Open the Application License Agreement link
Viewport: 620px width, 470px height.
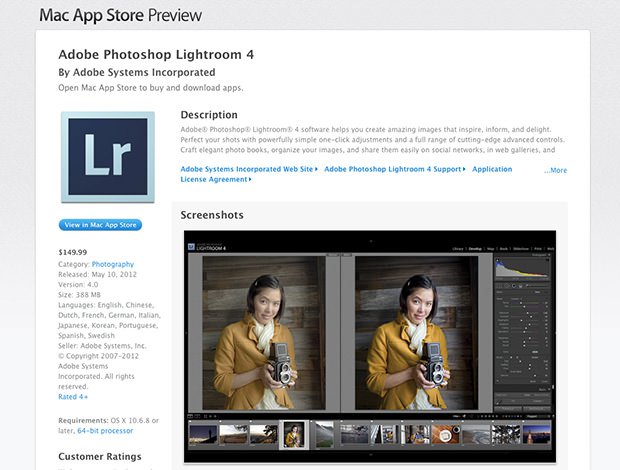pos(346,174)
